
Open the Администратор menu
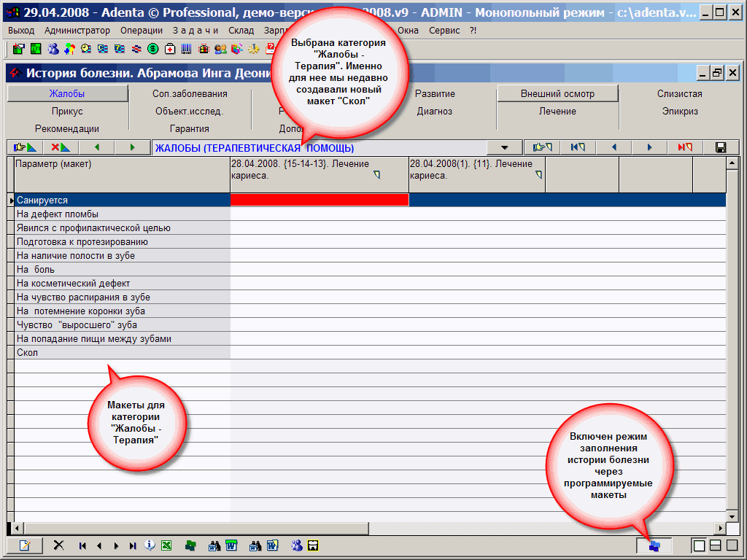coord(77,31)
